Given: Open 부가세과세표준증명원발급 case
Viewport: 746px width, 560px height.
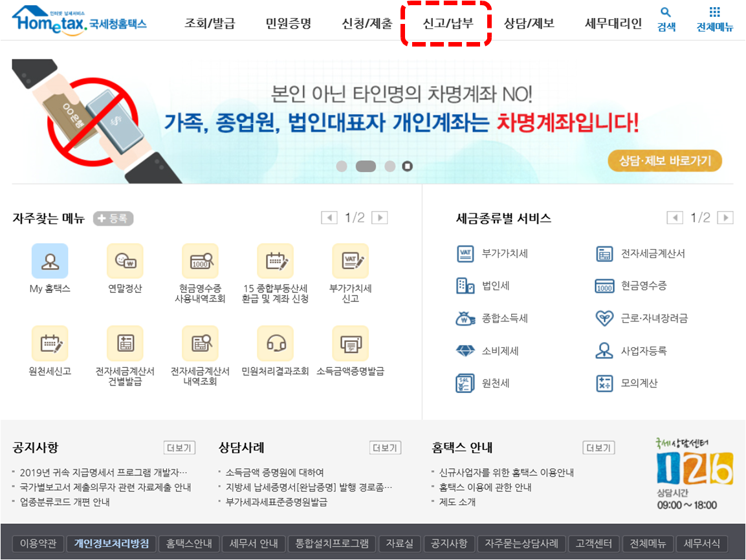Looking at the screenshot, I should click(276, 502).
